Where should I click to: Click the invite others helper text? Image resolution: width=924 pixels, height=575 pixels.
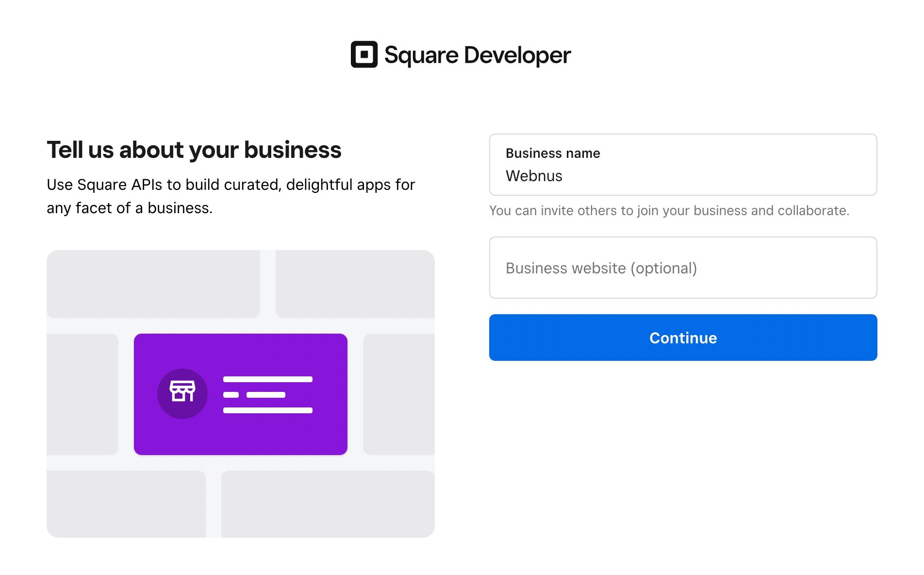(x=669, y=211)
